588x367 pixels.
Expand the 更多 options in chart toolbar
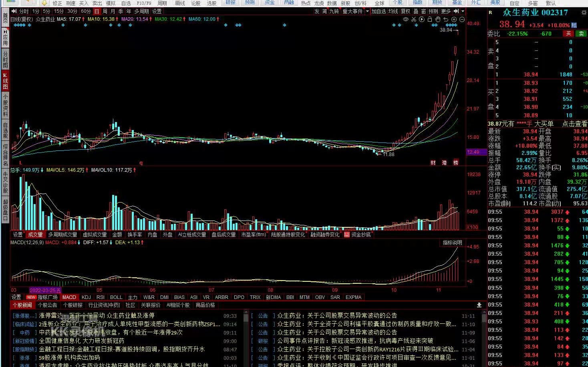pyautogui.click(x=446, y=11)
